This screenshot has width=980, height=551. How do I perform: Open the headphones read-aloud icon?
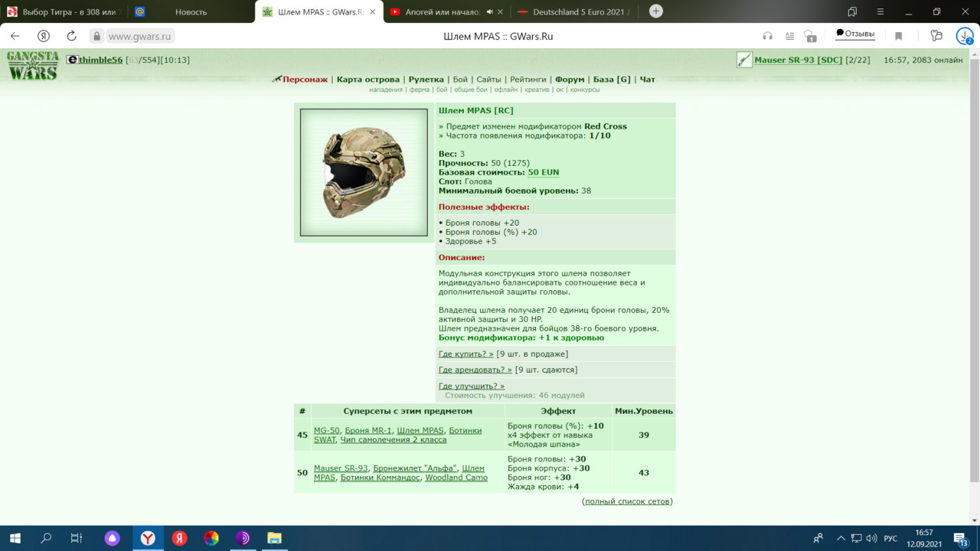coord(768,36)
